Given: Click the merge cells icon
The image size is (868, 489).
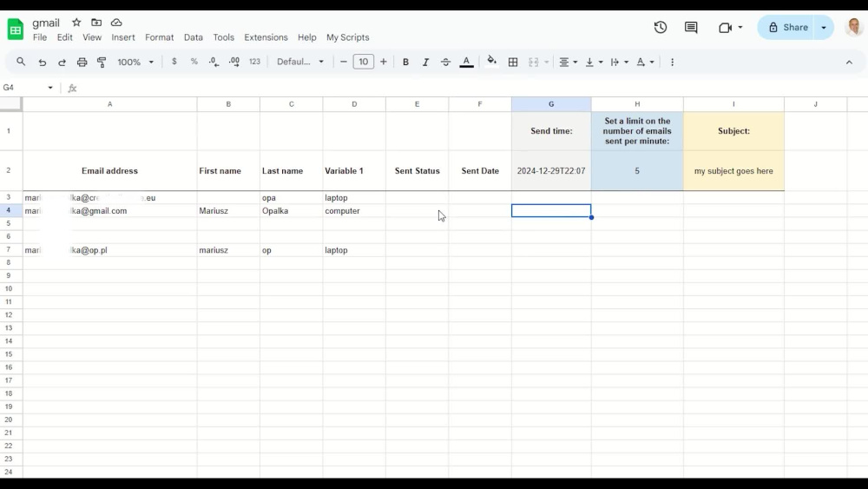Looking at the screenshot, I should coord(534,62).
